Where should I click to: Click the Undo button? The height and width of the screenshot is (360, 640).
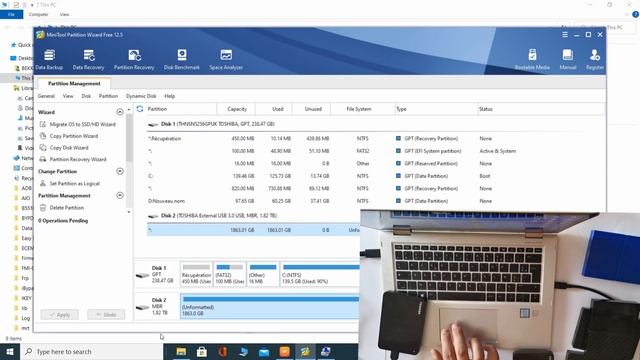tap(106, 315)
